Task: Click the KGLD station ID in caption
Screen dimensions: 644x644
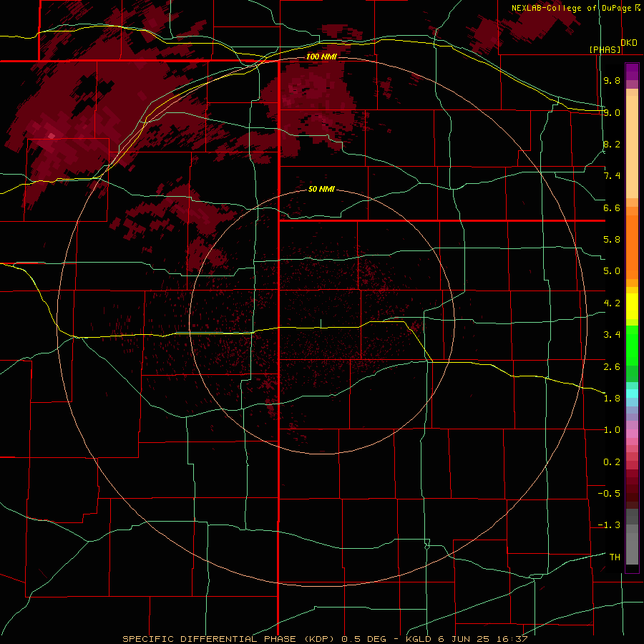Action: tap(420, 639)
